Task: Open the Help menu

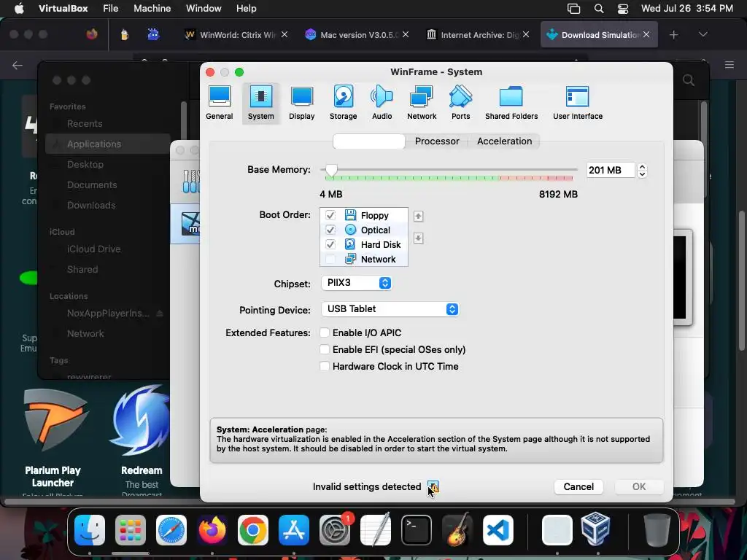Action: [247, 9]
